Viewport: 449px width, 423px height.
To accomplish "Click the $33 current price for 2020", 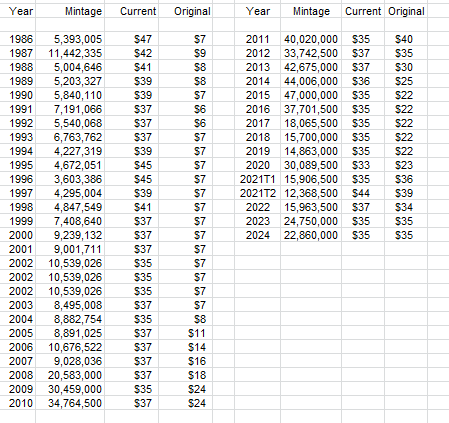I will [x=363, y=165].
